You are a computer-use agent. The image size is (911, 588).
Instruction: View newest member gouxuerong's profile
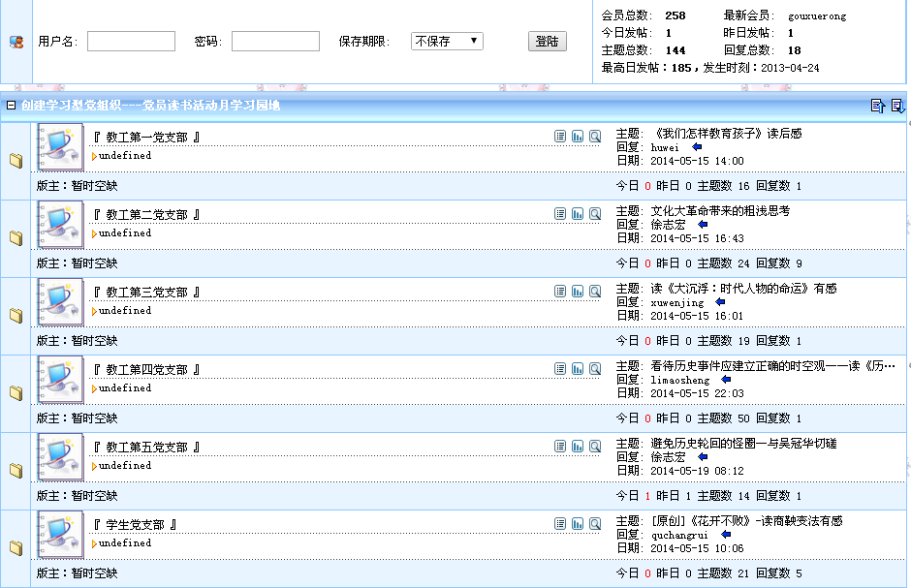tap(817, 16)
